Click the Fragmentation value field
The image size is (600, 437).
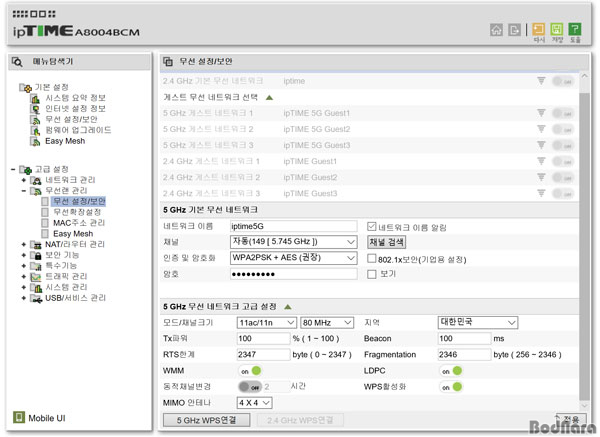tap(464, 354)
